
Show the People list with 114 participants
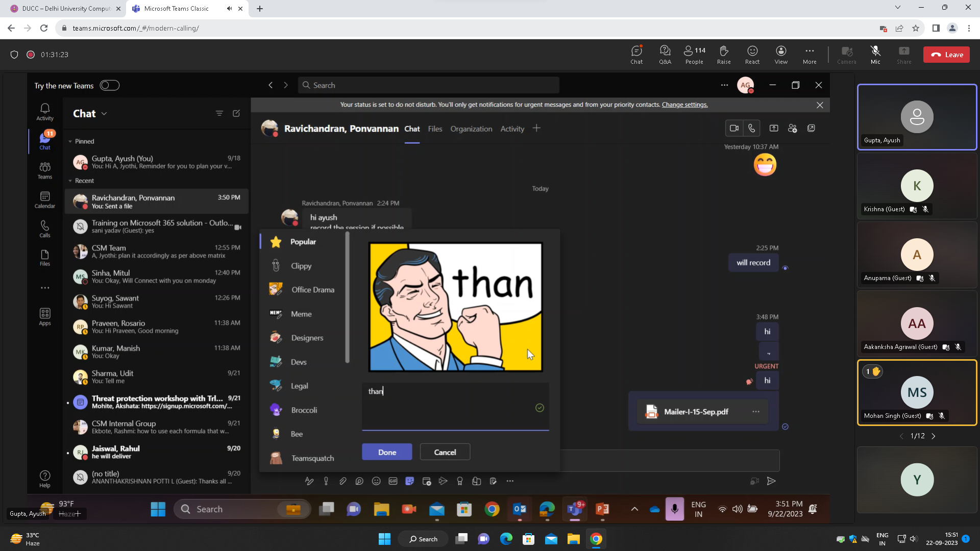point(694,55)
